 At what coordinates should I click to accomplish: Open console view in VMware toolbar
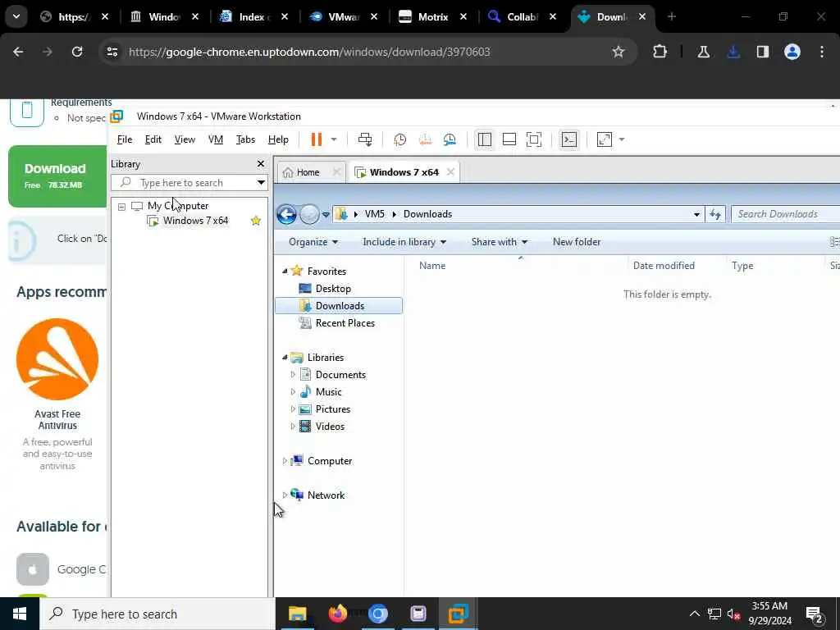click(568, 139)
